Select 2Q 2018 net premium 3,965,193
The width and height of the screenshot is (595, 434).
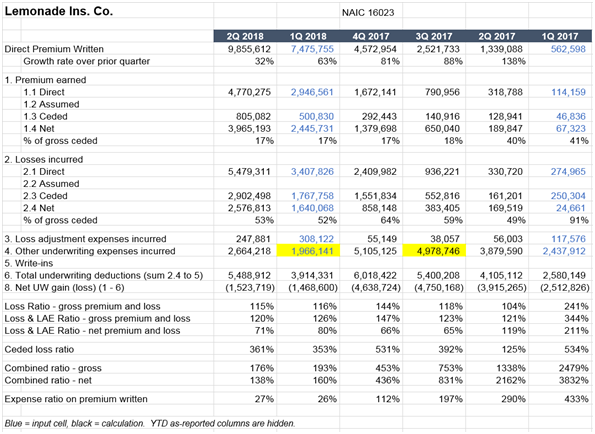(249, 128)
